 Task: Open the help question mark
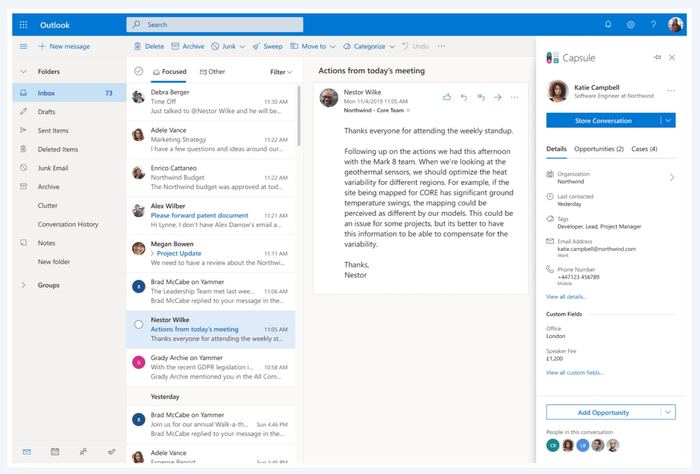653,25
